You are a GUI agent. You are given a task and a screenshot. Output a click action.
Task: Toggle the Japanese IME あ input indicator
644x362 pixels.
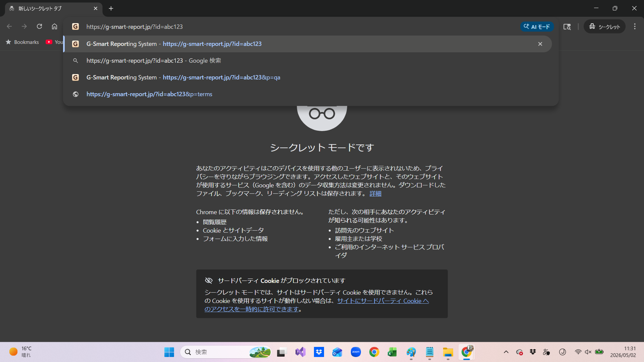546,352
